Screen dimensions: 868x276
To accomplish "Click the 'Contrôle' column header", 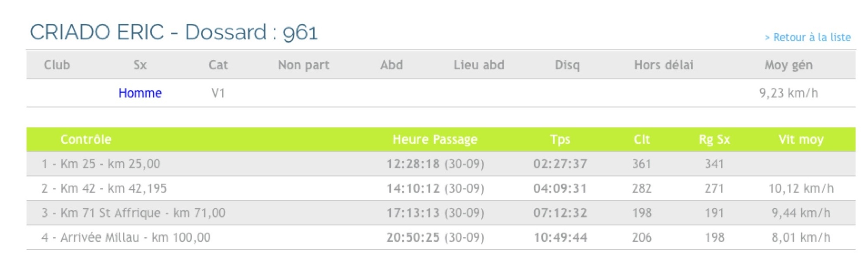I will click(x=86, y=140).
